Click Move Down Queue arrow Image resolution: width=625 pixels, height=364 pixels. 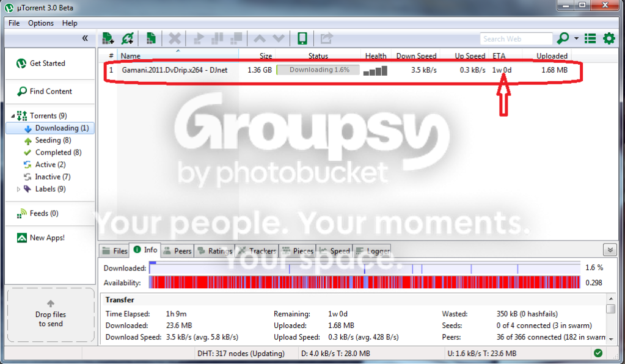pyautogui.click(x=279, y=38)
